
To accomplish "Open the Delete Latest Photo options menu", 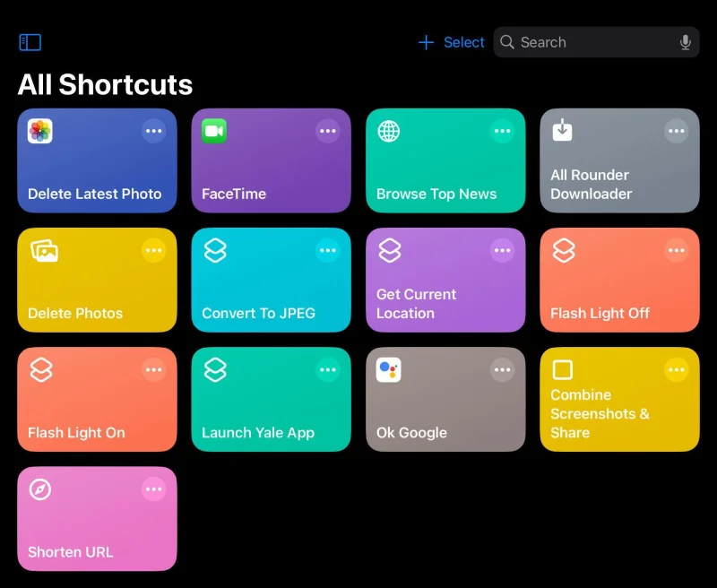I will (153, 131).
